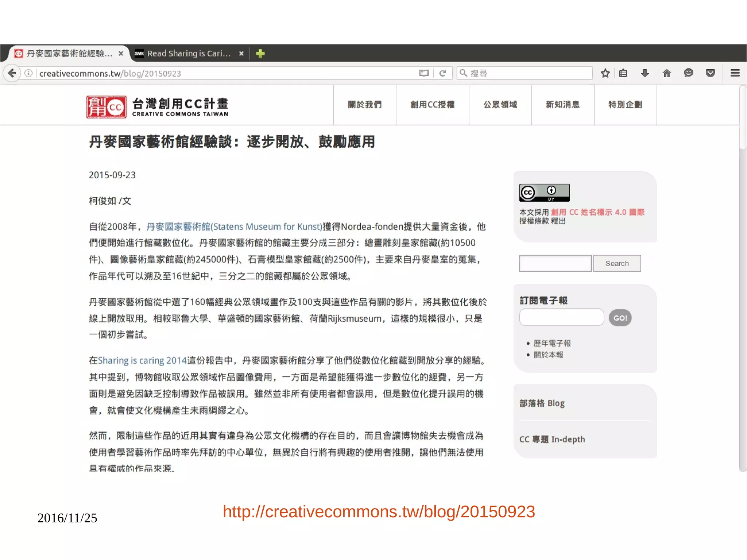747x560 pixels.
Task: Open the Sharing is caring 2014 link
Action: [x=142, y=360]
